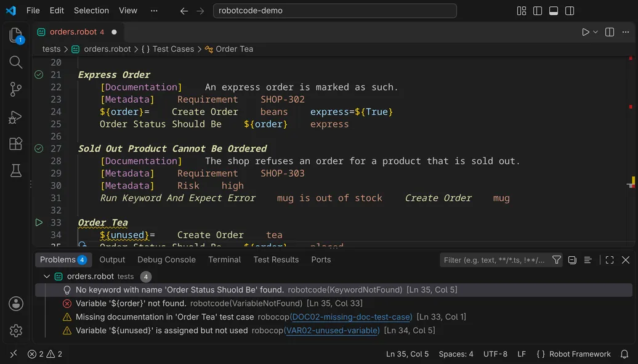Viewport: 638px width, 364px height.
Task: Run the orders.robot file with play icon
Action: pos(585,32)
